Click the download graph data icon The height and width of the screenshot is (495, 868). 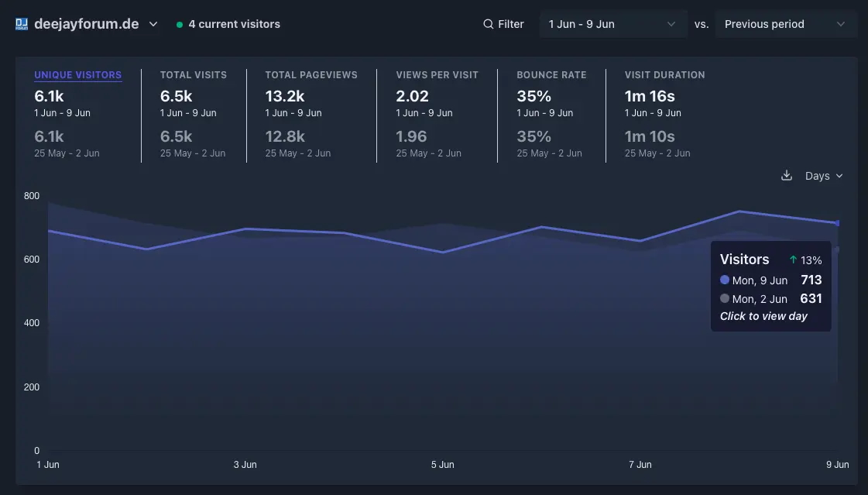[x=786, y=176]
